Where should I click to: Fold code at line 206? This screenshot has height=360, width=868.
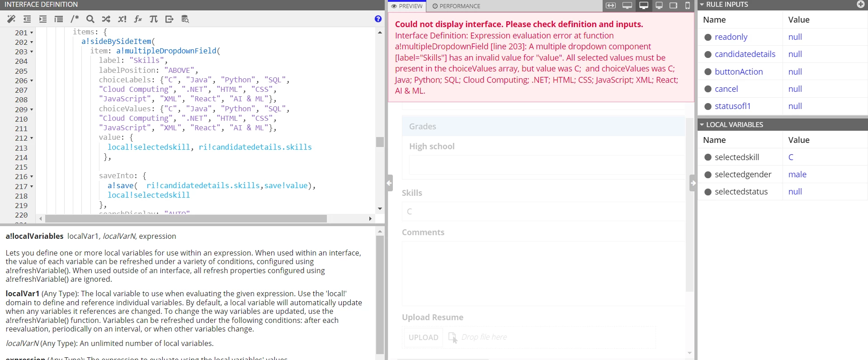point(32,81)
